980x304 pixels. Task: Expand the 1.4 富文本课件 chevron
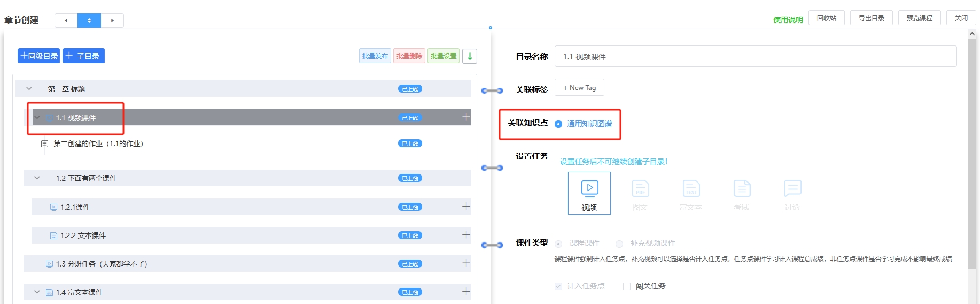click(37, 292)
